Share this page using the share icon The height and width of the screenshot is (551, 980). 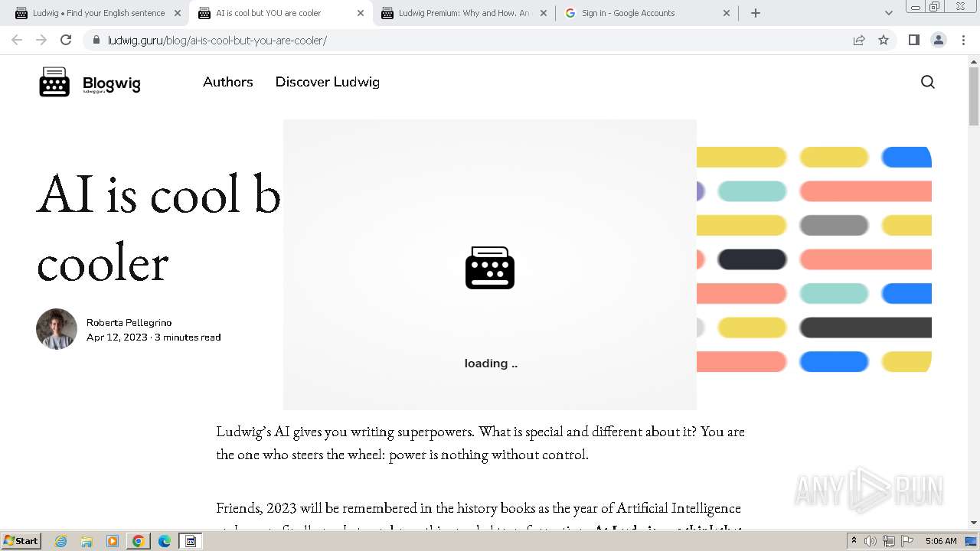pyautogui.click(x=859, y=40)
